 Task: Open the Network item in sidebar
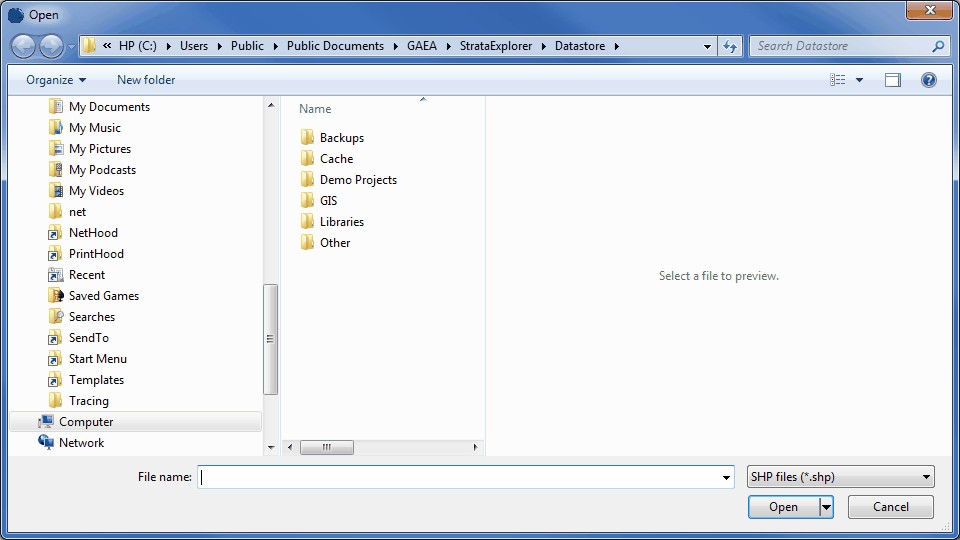[81, 443]
